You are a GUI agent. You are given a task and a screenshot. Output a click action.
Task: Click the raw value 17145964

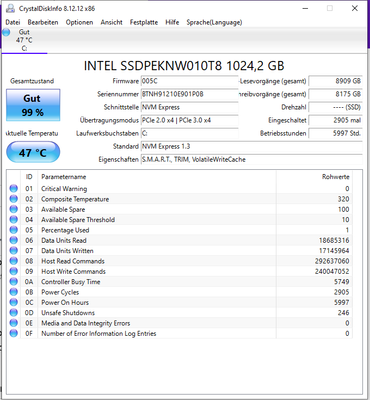tap(334, 251)
